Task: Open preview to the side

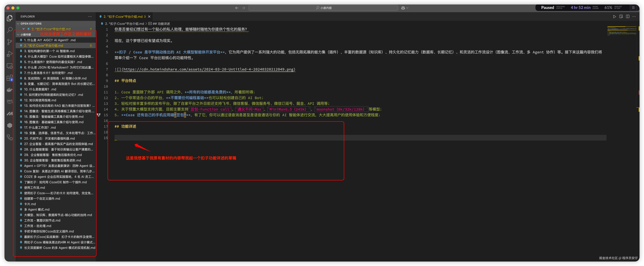Action: tap(621, 17)
